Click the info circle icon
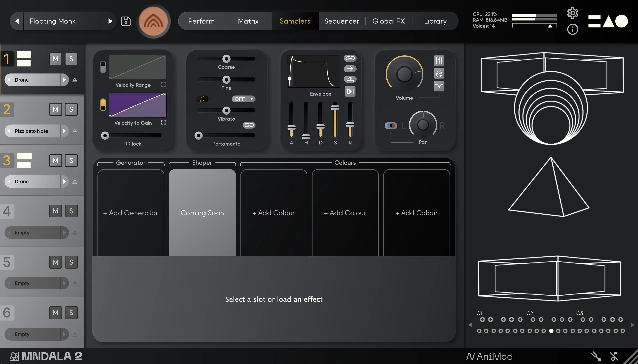 [573, 29]
